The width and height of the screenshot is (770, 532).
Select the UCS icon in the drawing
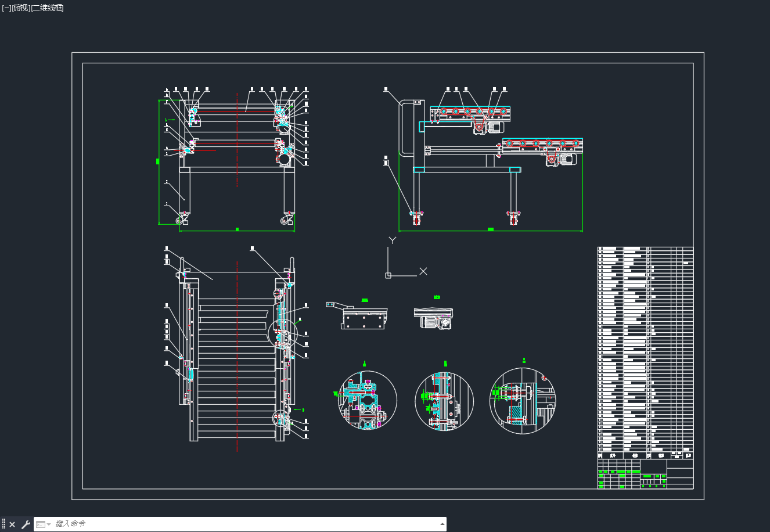tap(407, 257)
